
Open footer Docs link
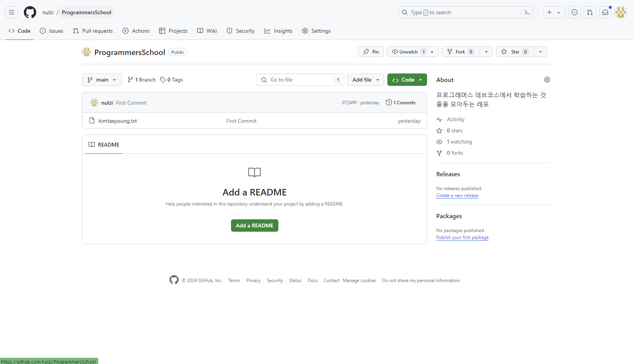[313, 281]
